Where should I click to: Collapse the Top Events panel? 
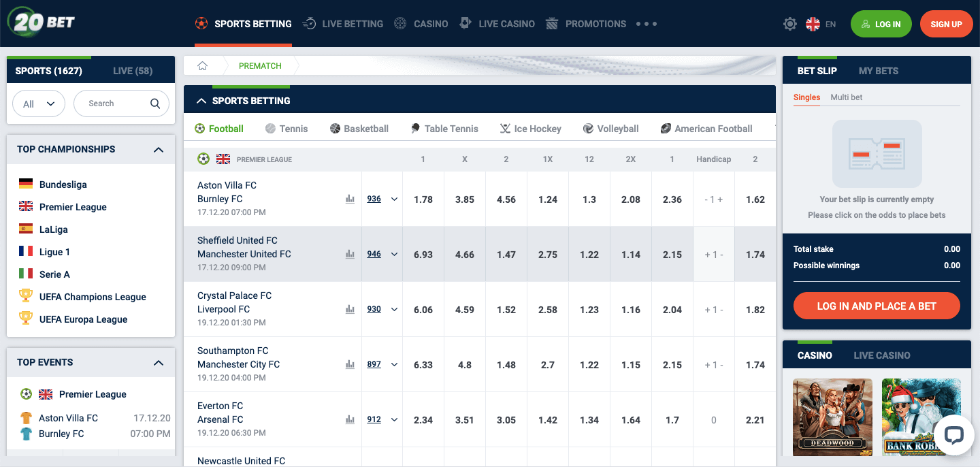click(x=159, y=363)
